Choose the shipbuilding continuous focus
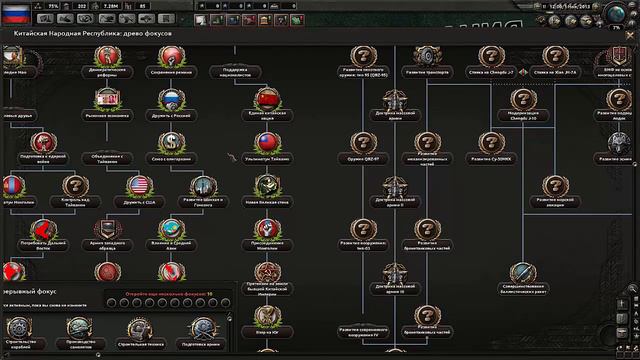The image size is (640, 360). [18, 329]
